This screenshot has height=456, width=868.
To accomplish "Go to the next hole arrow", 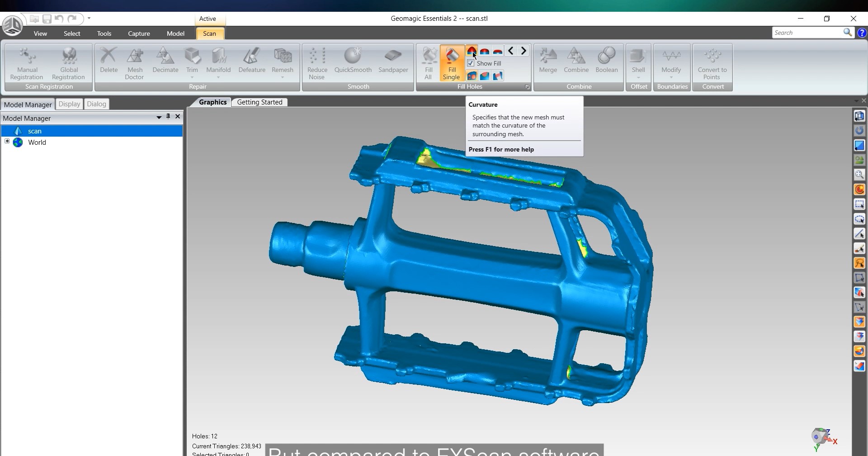I will (x=524, y=51).
